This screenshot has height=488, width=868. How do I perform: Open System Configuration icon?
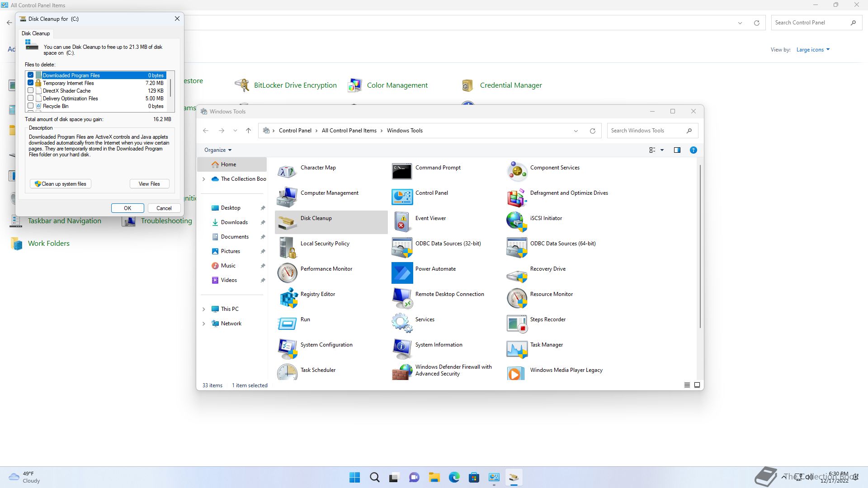[288, 349]
